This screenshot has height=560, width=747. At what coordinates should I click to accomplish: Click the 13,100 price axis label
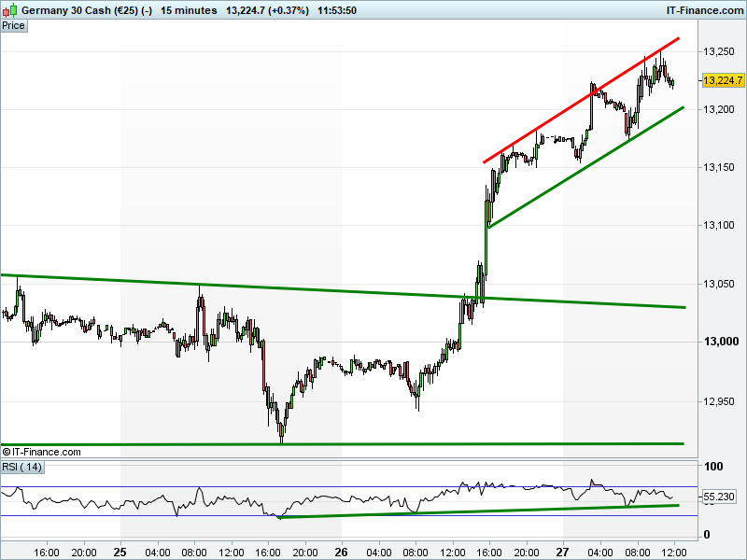click(719, 225)
